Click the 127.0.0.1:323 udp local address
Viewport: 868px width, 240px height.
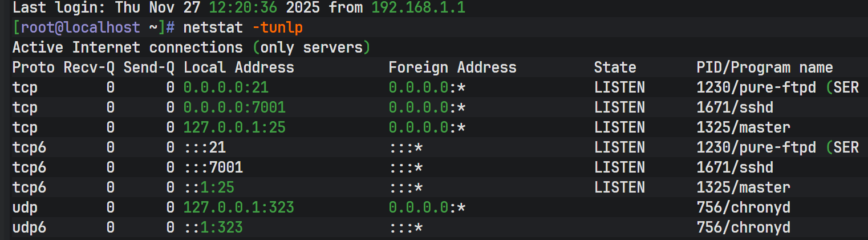tap(238, 207)
